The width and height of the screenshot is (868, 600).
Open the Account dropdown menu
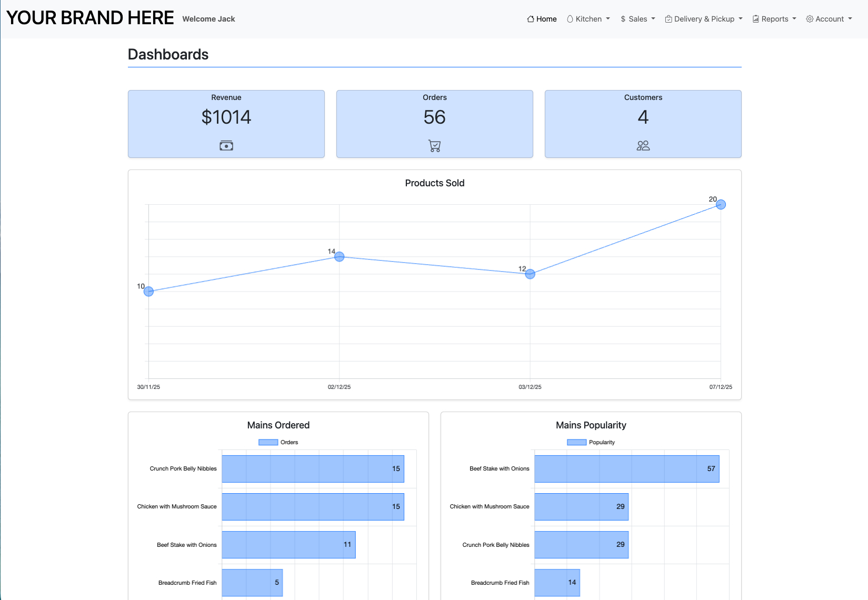829,18
